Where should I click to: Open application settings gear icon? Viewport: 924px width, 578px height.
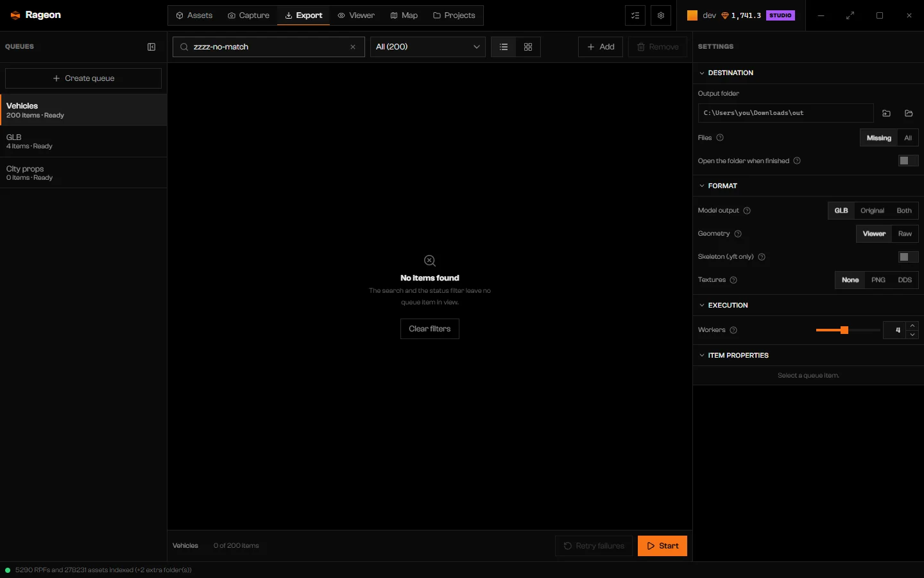click(661, 15)
